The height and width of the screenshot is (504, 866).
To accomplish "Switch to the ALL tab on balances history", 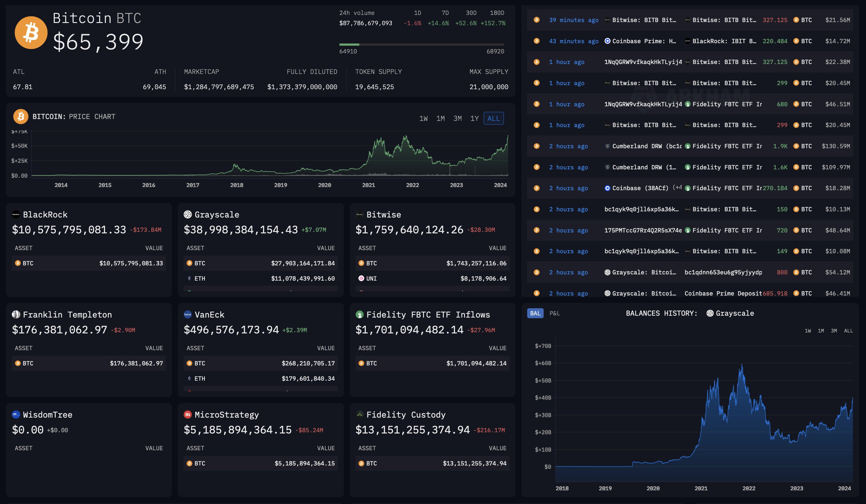I will 848,331.
